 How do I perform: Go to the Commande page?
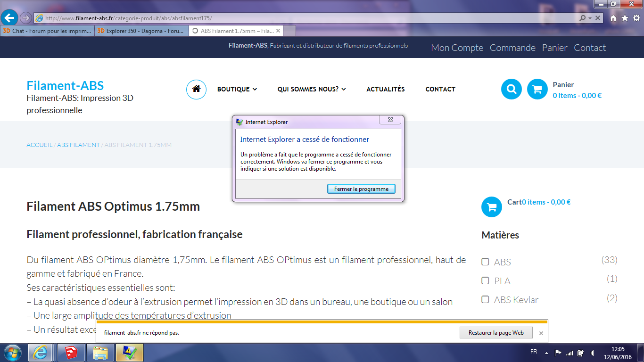(x=512, y=48)
